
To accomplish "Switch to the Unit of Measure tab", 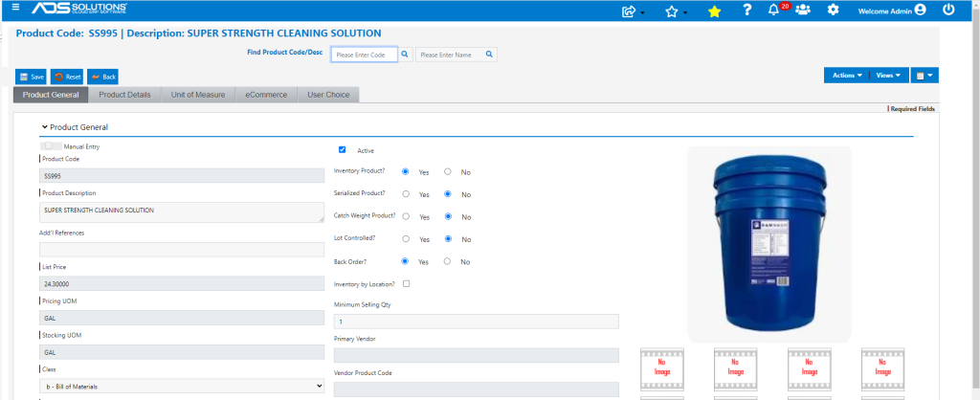I will pyautogui.click(x=198, y=95).
